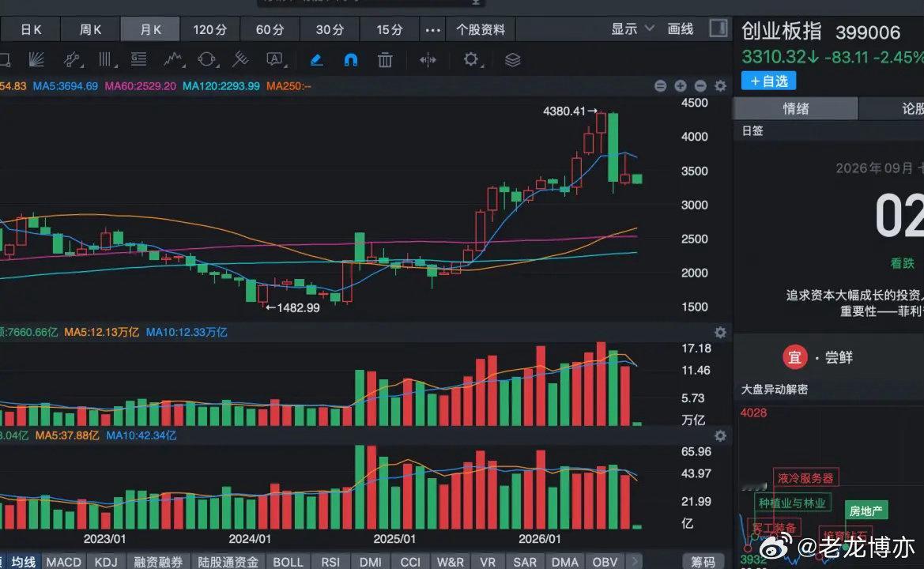
Task: Open volume panel settings gear
Action: 720,436
